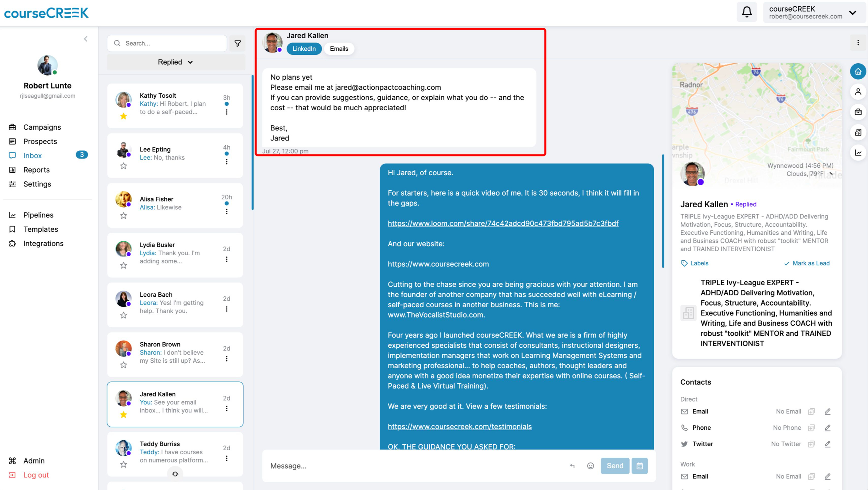Click the calendar schedule icon beside Send

pos(640,466)
